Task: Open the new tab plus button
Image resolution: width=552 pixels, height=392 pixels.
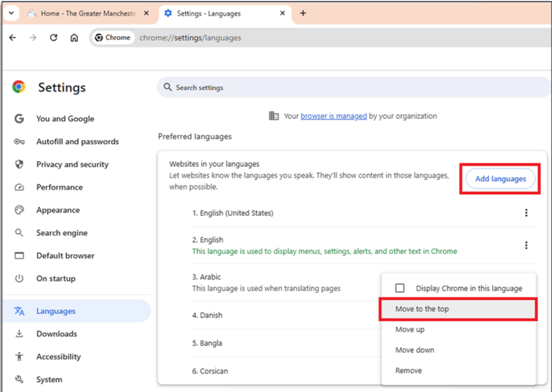Action: [x=303, y=13]
